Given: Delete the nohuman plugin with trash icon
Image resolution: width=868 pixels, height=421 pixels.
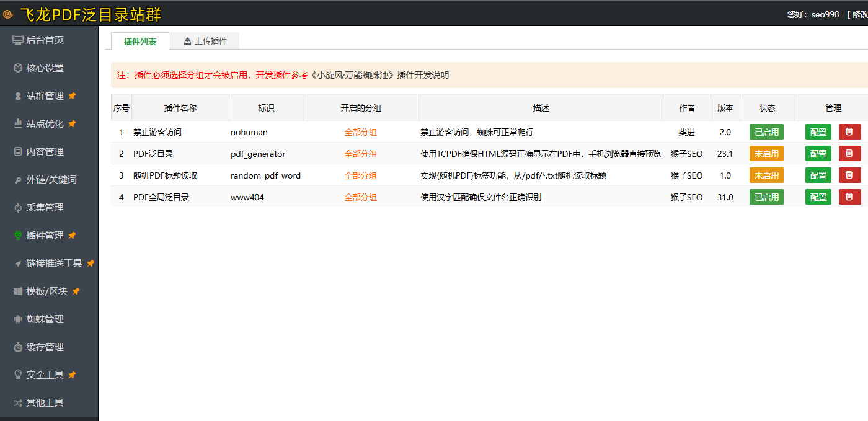Looking at the screenshot, I should 849,131.
